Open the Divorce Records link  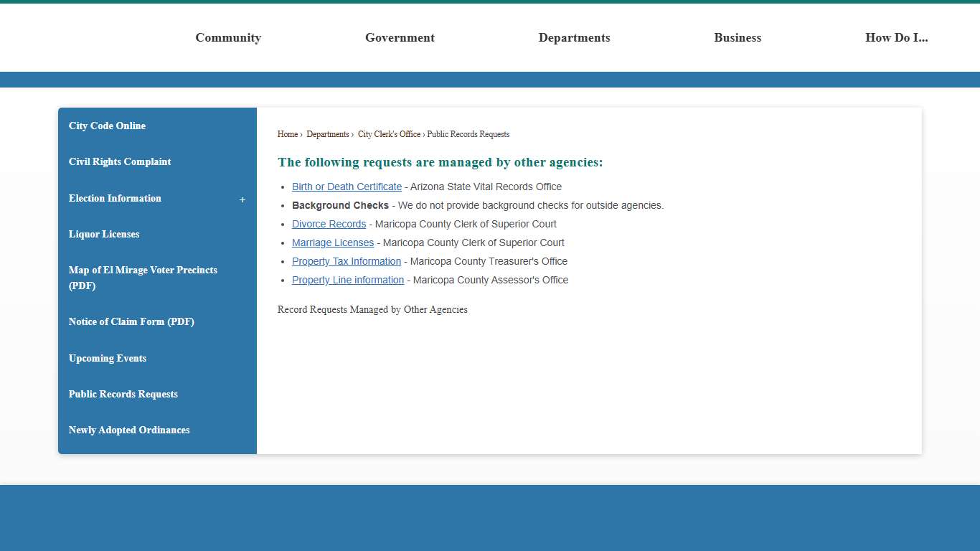(329, 224)
